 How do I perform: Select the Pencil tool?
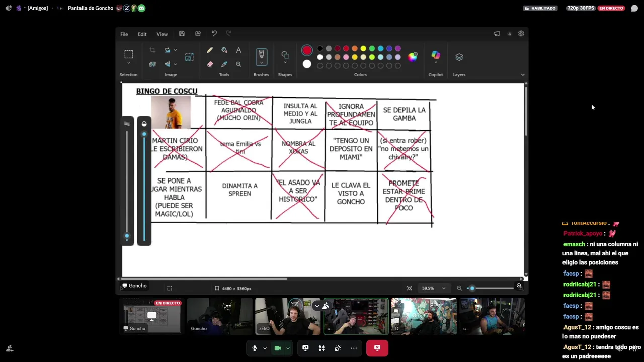pos(210,50)
